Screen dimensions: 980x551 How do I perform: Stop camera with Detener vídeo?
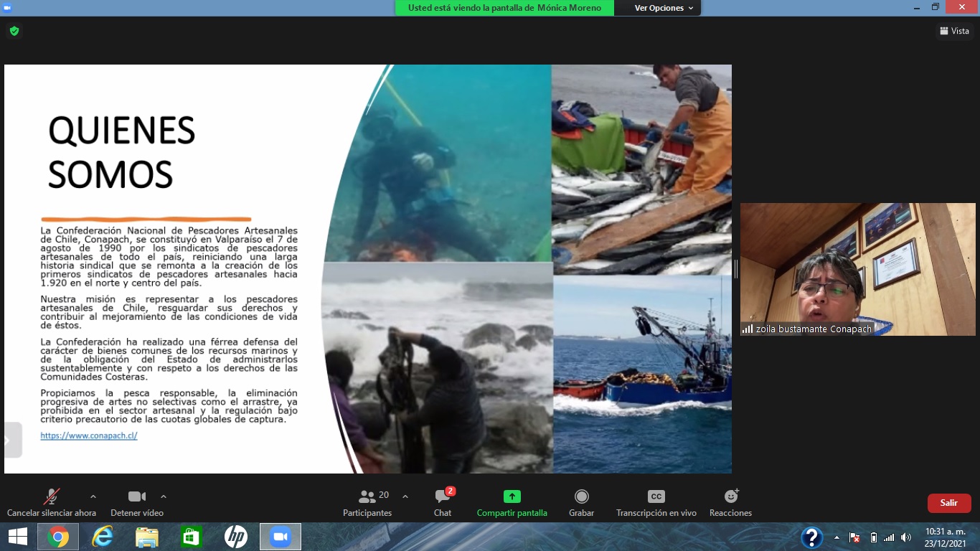pyautogui.click(x=137, y=502)
